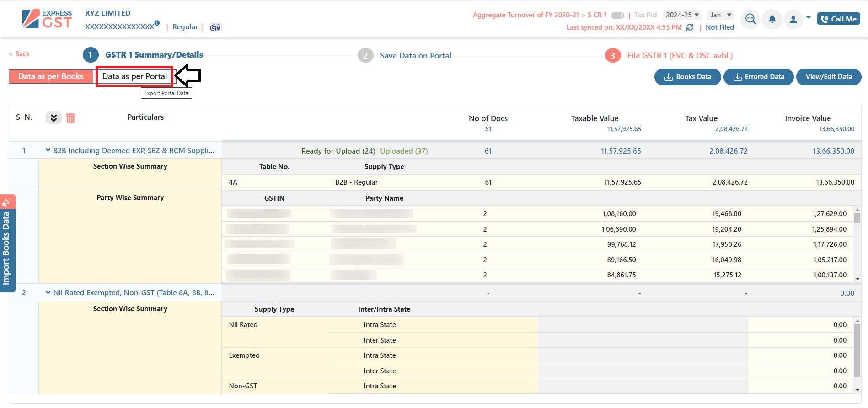This screenshot has width=868, height=408.
Task: Open Import Books Data side panel
Action: click(7, 244)
